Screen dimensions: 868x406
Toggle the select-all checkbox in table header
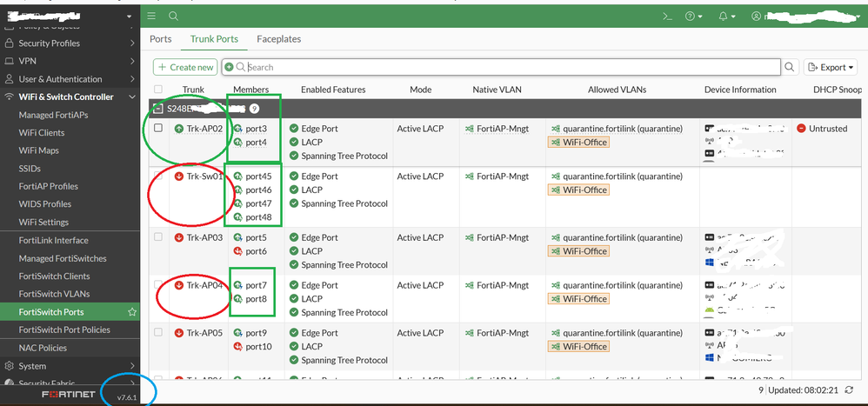pos(157,90)
